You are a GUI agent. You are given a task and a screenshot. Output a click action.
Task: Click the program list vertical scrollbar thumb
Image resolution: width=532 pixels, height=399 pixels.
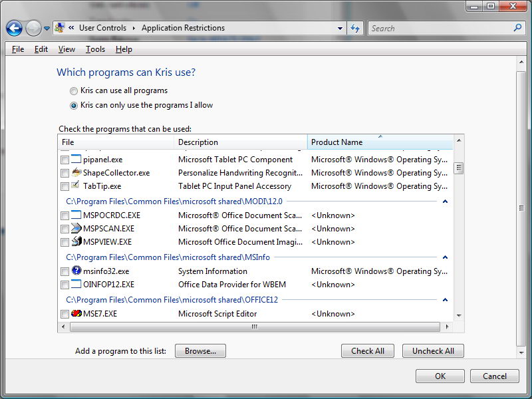(459, 168)
